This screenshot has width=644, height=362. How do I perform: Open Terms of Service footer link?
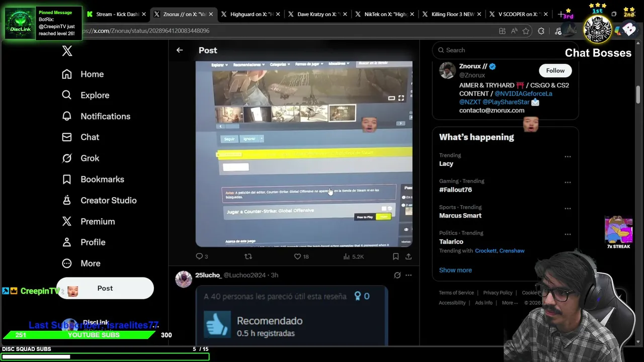[x=456, y=293]
